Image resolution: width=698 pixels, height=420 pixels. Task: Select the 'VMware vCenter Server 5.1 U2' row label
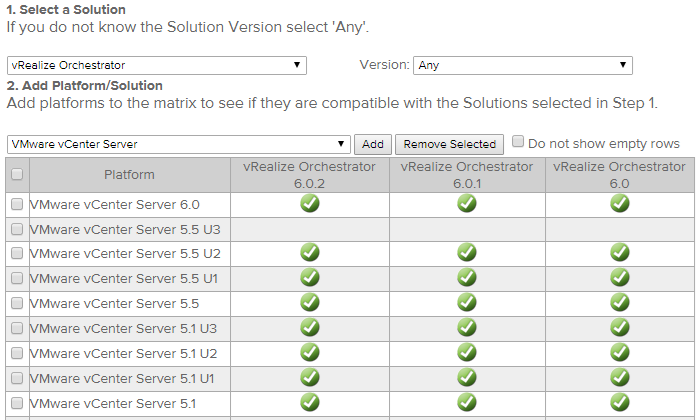point(123,354)
